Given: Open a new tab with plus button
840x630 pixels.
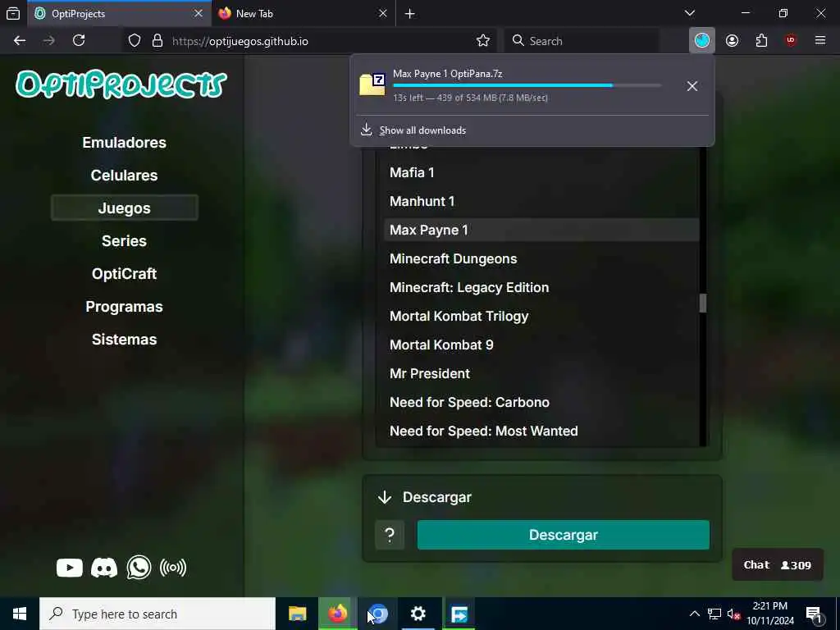Looking at the screenshot, I should [410, 13].
